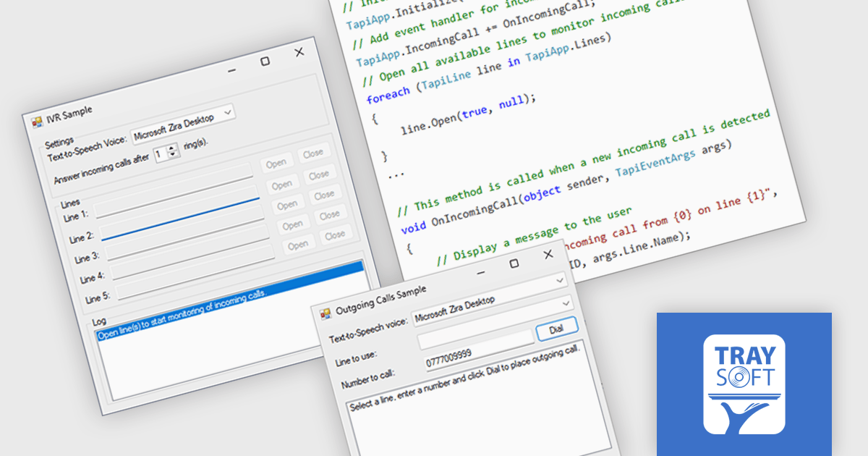Close the Outgoing Calls Sample window

tap(548, 254)
